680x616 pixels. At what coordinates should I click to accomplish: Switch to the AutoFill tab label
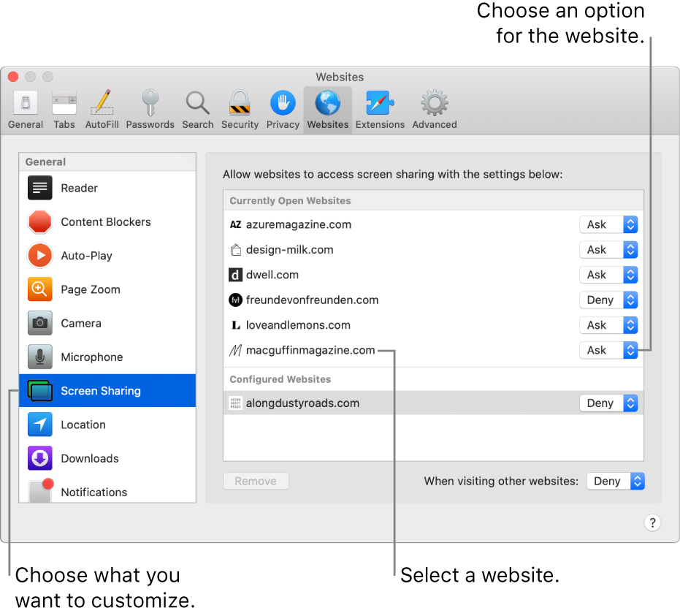click(102, 124)
